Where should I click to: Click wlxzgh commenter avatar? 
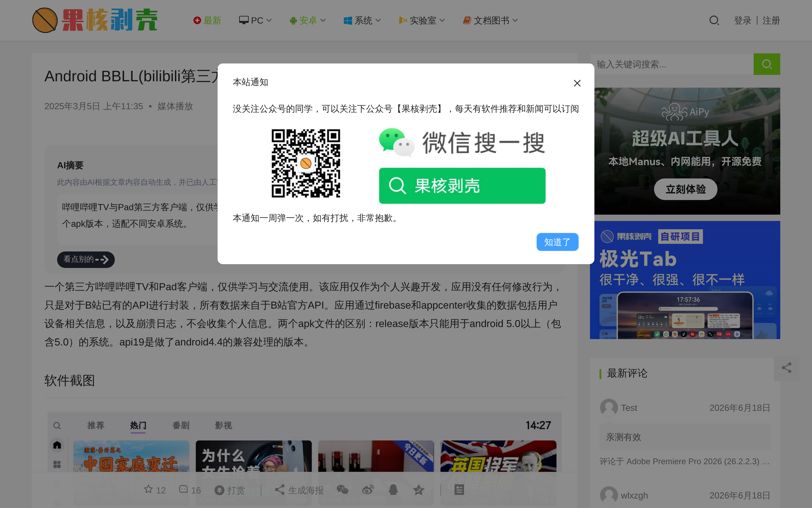[x=609, y=495]
